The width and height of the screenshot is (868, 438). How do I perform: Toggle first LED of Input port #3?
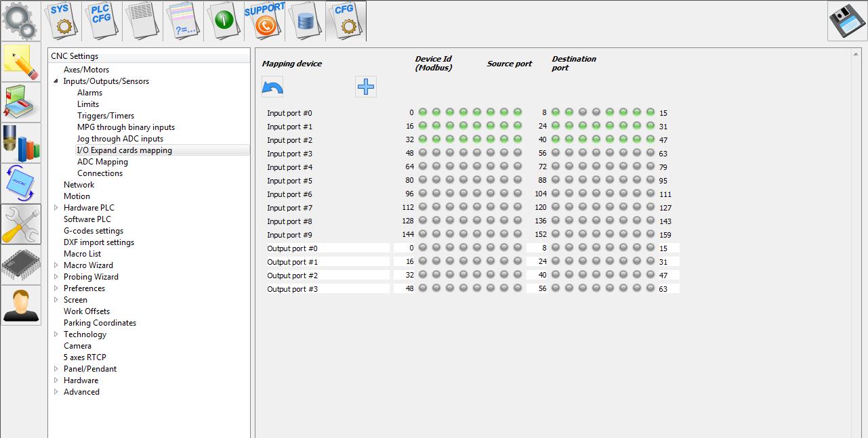click(423, 153)
